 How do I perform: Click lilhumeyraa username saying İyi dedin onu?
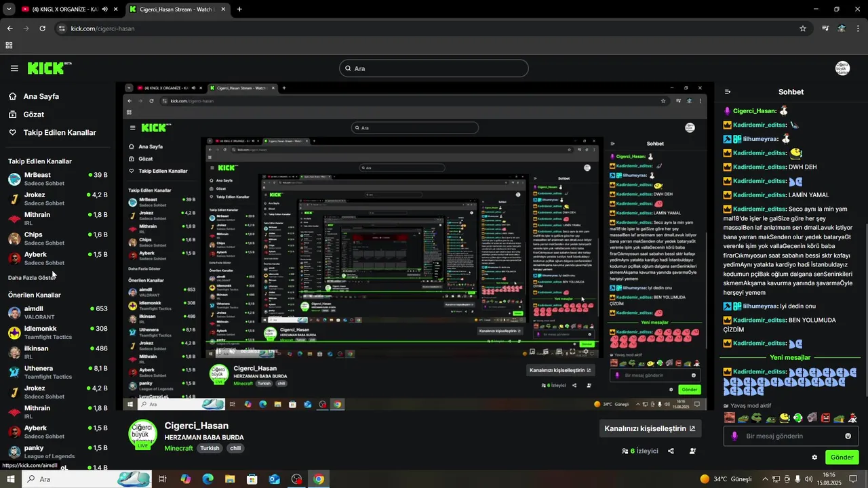(760, 306)
